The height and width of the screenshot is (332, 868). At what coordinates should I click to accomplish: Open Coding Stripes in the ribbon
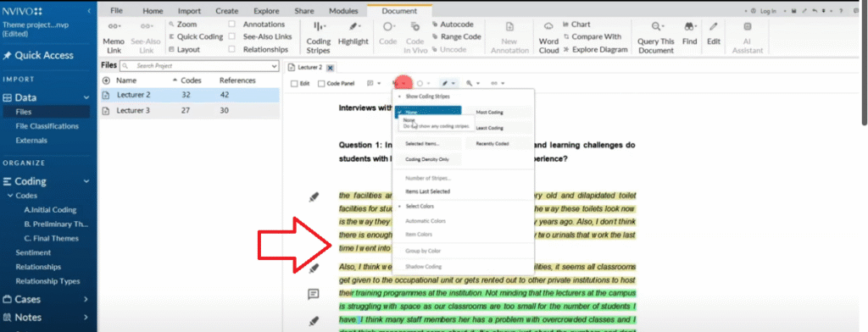click(x=319, y=37)
